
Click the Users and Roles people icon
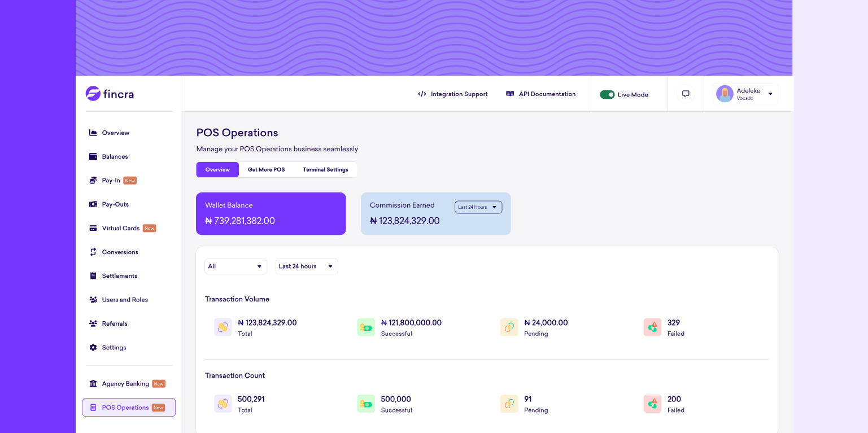(x=93, y=300)
